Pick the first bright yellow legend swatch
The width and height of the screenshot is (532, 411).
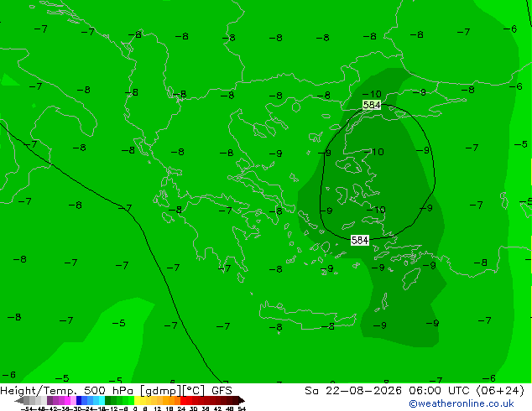(x=137, y=400)
